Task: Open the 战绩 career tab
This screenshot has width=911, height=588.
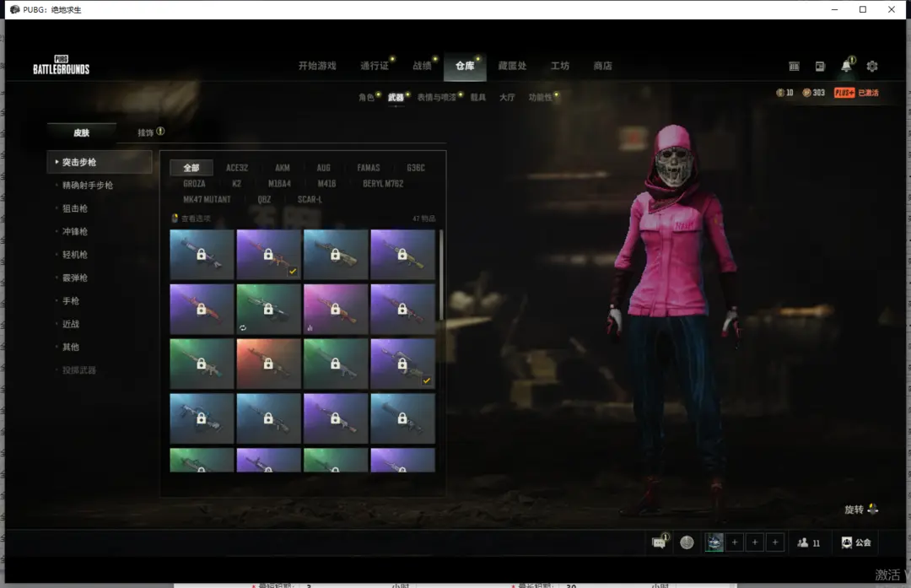Action: (422, 66)
